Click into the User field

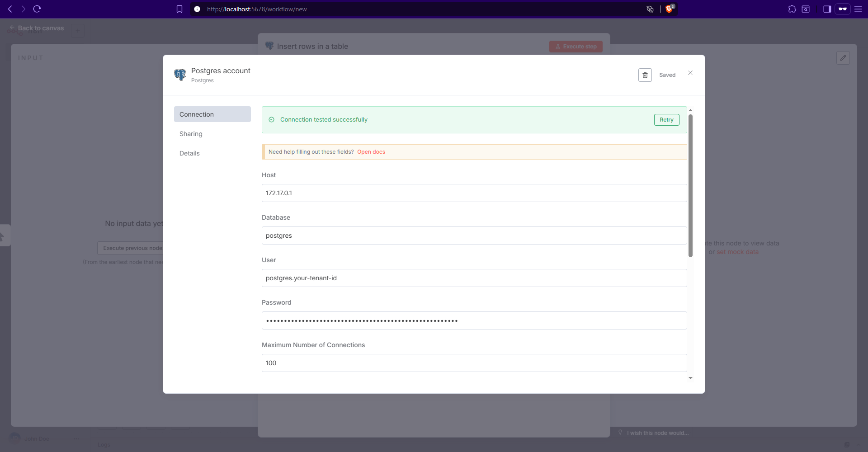(x=474, y=278)
